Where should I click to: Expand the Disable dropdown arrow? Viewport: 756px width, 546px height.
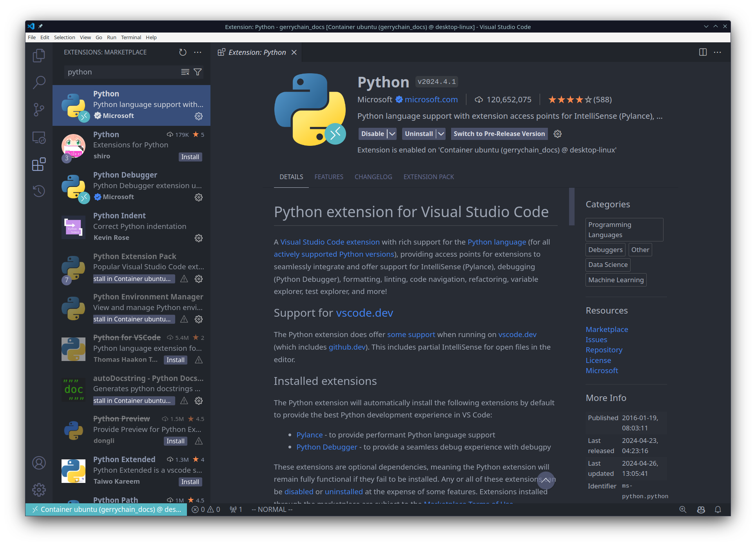coord(392,134)
